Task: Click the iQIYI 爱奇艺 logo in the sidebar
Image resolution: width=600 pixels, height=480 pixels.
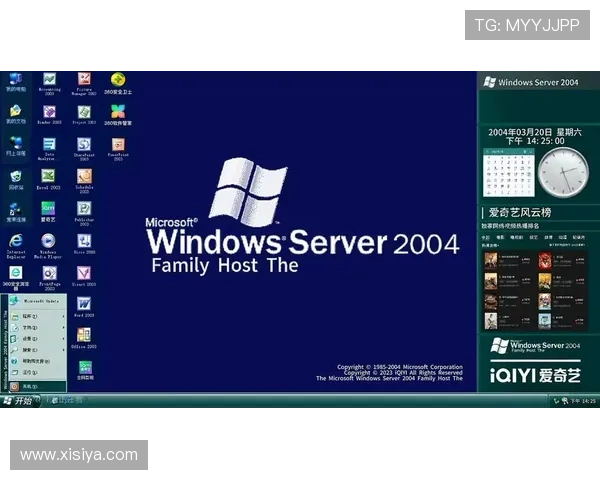Action: coord(535,376)
